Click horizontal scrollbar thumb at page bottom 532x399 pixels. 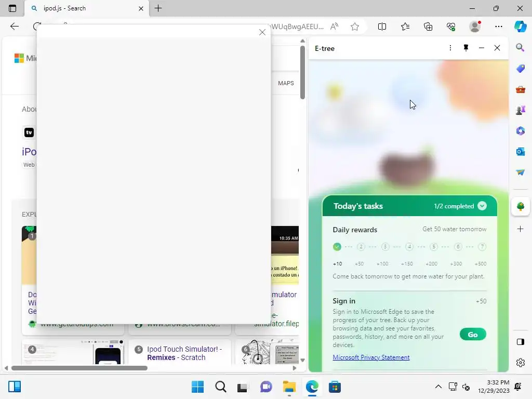(79, 368)
